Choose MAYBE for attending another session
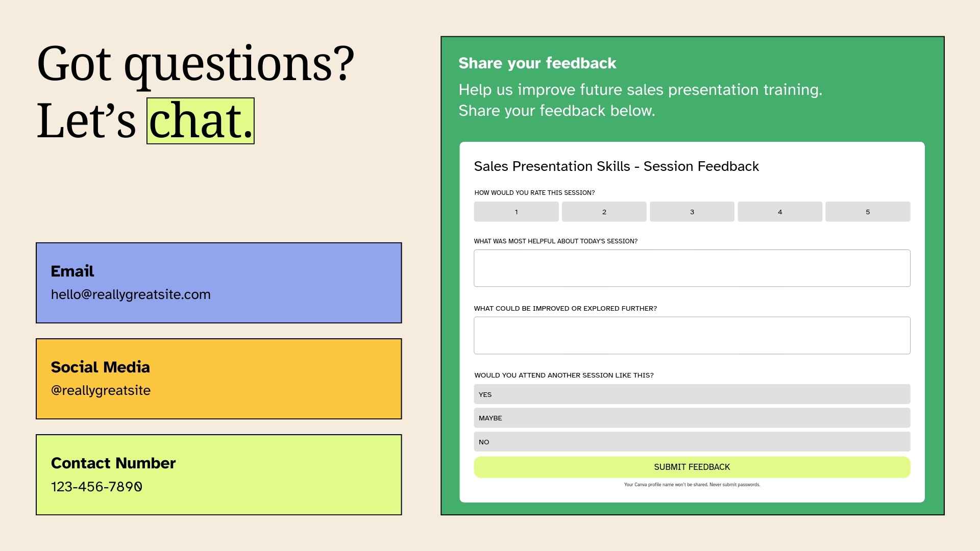 coord(692,418)
